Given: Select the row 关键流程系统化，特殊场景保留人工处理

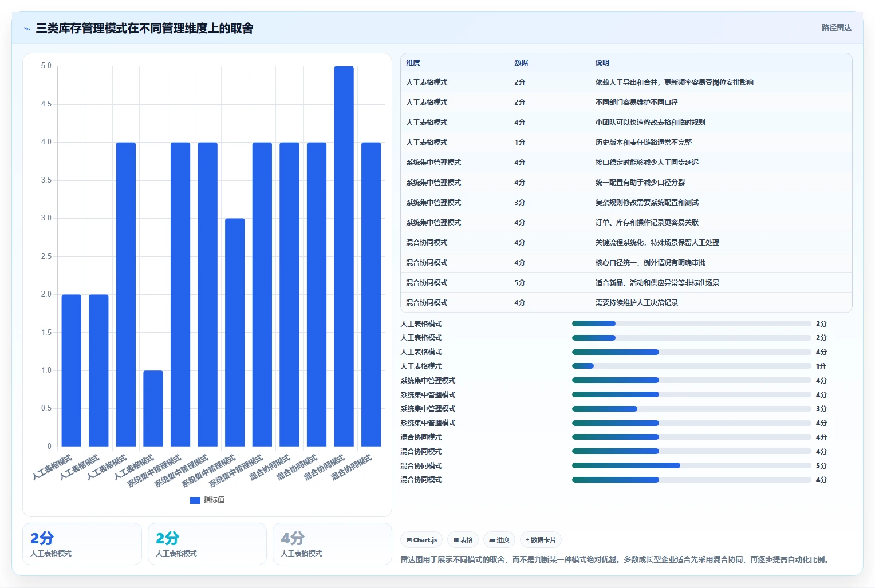Looking at the screenshot, I should coord(626,243).
